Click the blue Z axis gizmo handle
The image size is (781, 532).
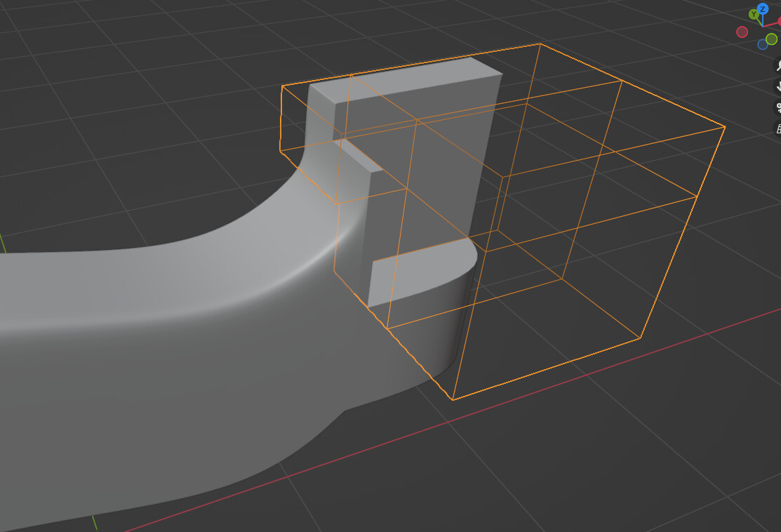tap(762, 9)
